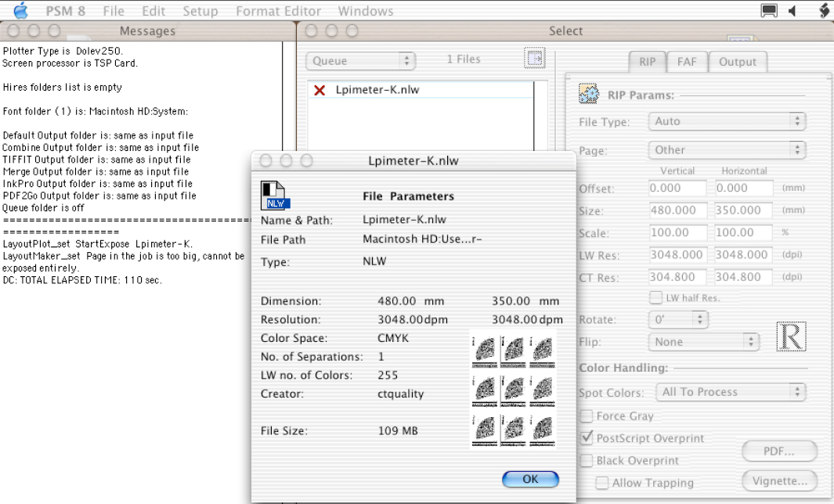Click the Creator value 'ctquality'

coord(400,394)
